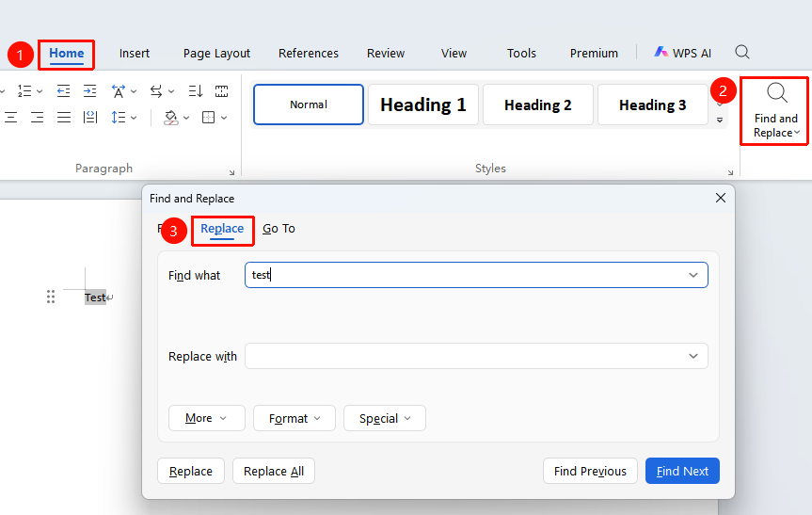Image resolution: width=812 pixels, height=515 pixels.
Task: Expand the Borders dropdown arrow
Action: (224, 118)
